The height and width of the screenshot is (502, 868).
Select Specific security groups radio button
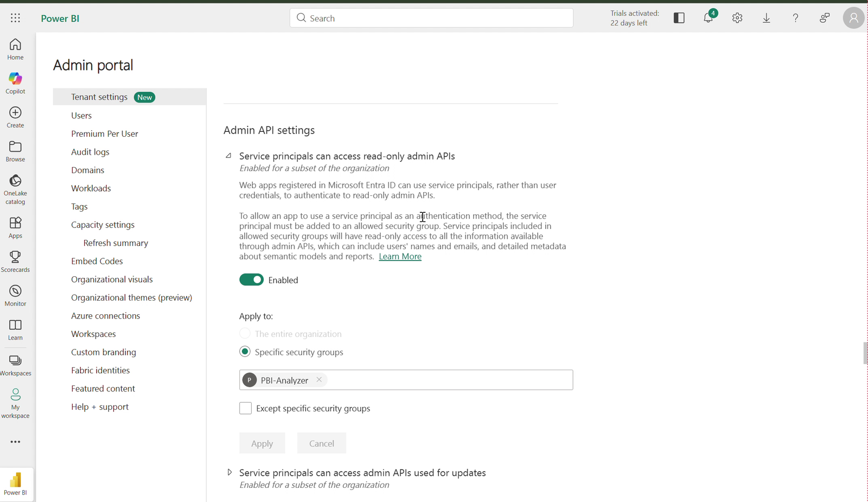245,352
